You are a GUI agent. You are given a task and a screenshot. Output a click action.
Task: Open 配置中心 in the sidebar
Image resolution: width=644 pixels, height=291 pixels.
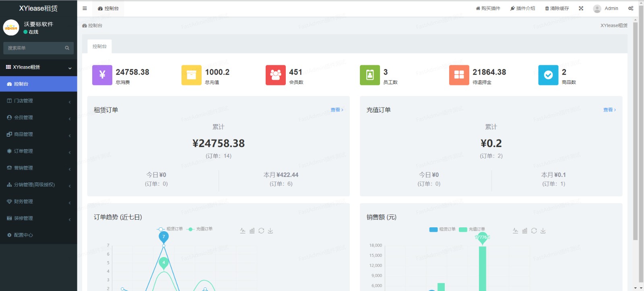click(23, 235)
